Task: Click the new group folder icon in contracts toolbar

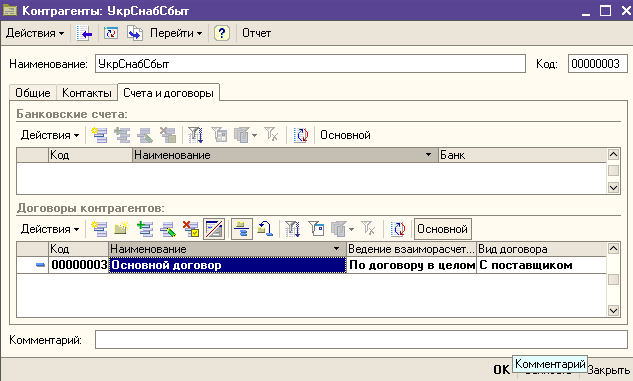Action: [x=122, y=229]
